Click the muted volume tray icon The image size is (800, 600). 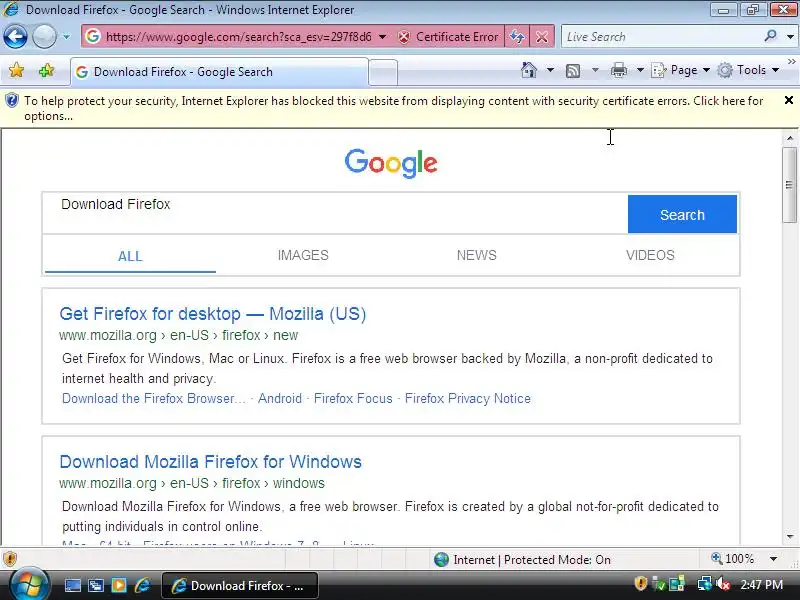723,584
